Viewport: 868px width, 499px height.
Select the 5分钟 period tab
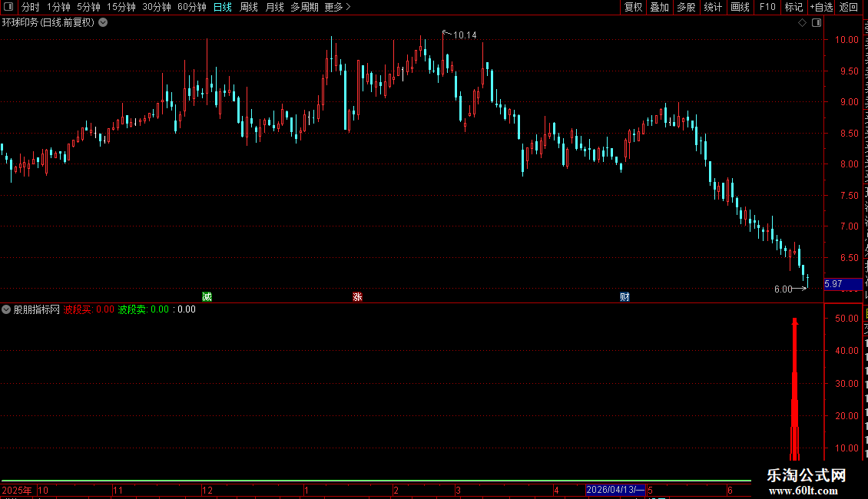tap(88, 7)
